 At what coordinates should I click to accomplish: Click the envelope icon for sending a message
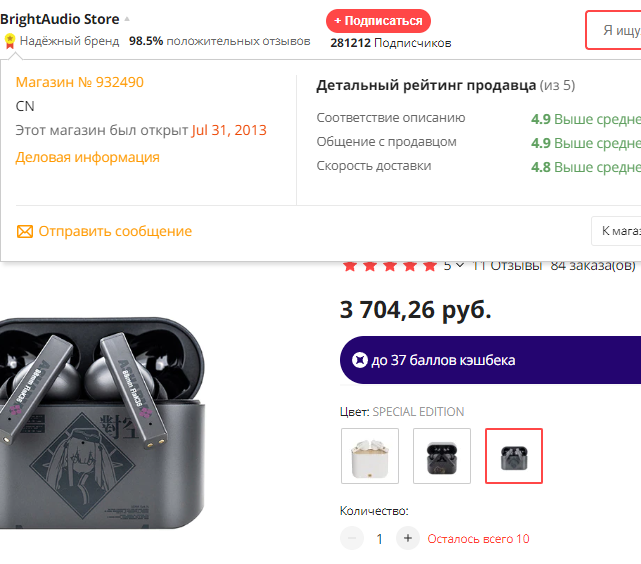pos(25,231)
